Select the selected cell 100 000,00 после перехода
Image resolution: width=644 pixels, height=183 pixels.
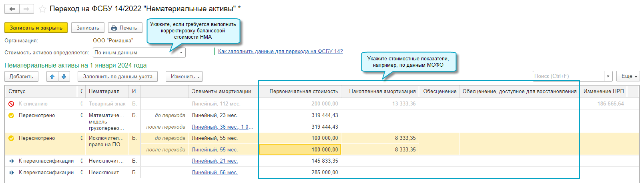point(300,149)
